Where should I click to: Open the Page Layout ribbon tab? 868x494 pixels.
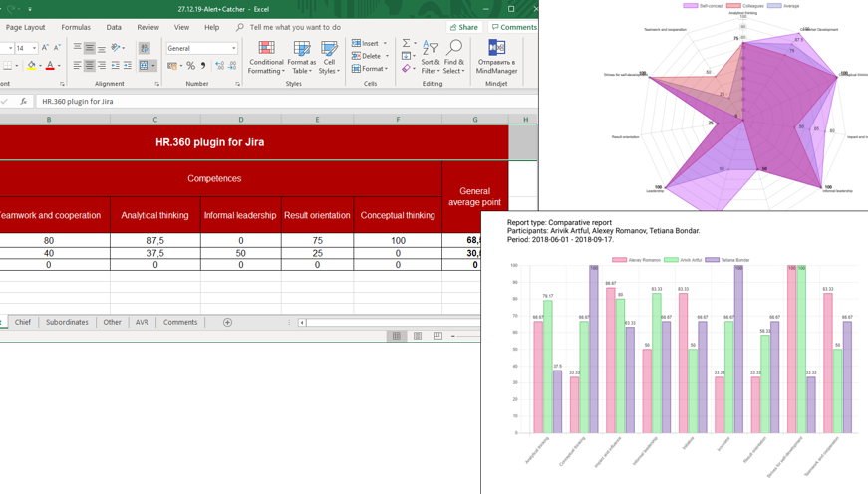[x=26, y=27]
